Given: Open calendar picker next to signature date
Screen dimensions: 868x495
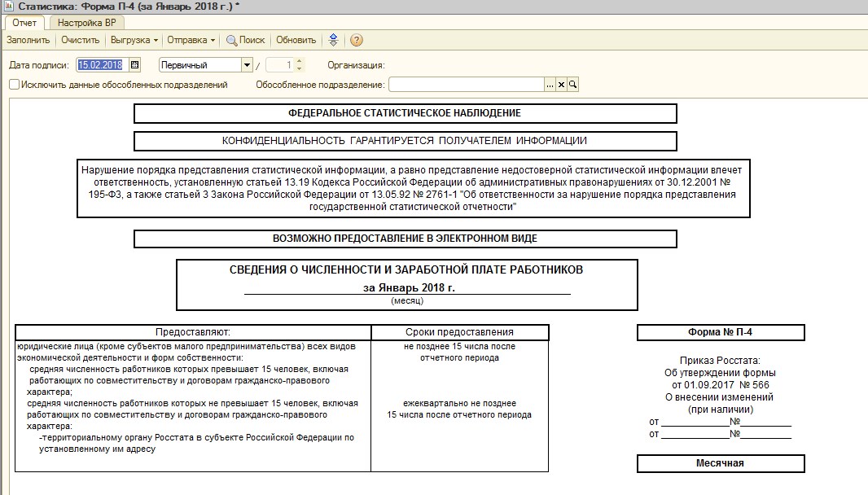Looking at the screenshot, I should (134, 65).
